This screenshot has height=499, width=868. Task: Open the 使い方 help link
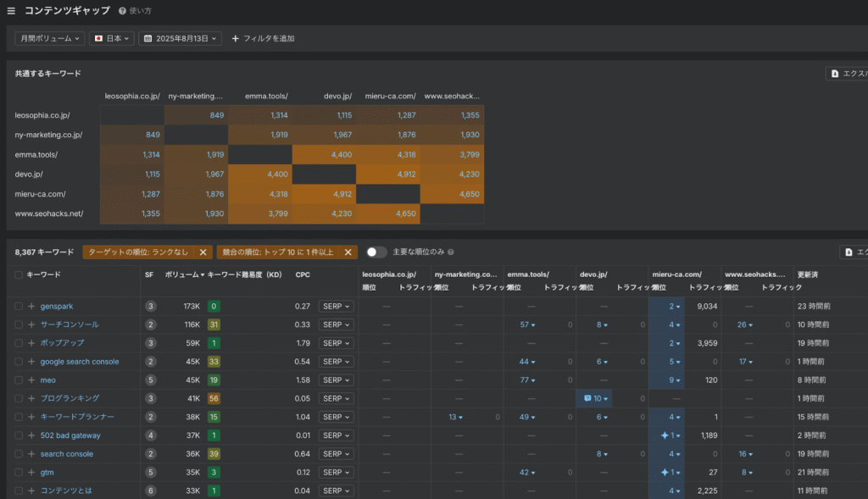coord(135,11)
